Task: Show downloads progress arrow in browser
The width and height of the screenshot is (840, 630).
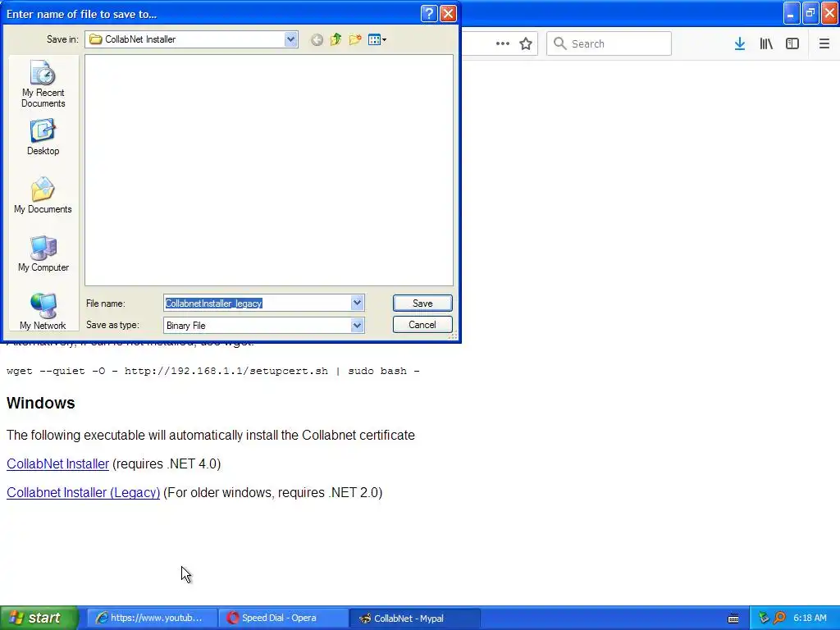Action: pyautogui.click(x=740, y=43)
